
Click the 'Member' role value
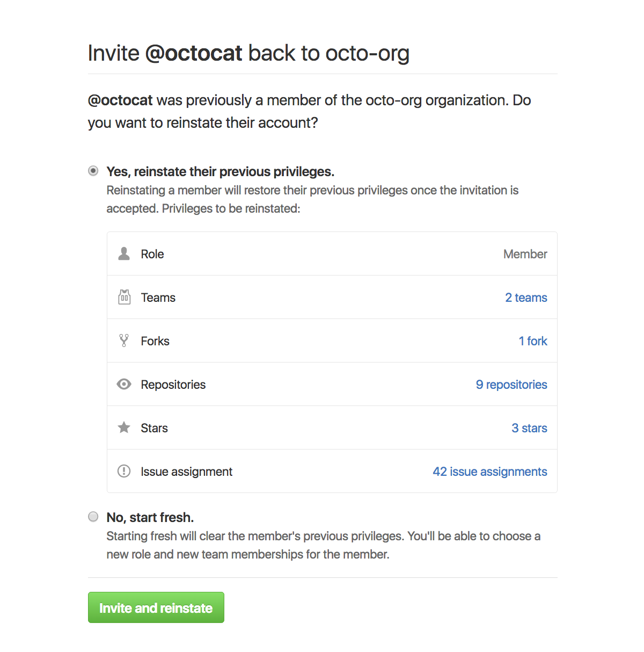click(525, 254)
